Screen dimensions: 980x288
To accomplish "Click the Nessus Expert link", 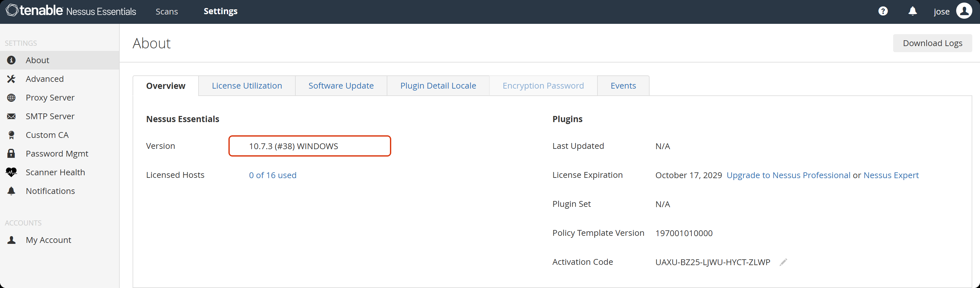I will (x=891, y=175).
